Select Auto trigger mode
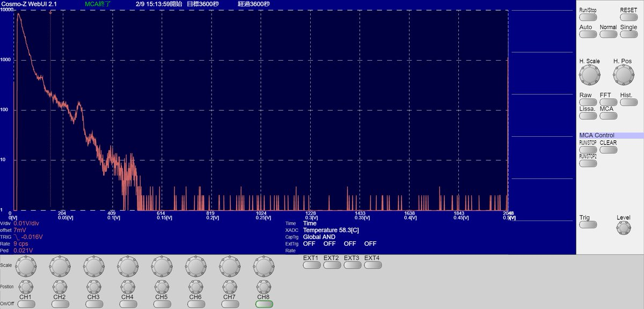 coord(588,34)
